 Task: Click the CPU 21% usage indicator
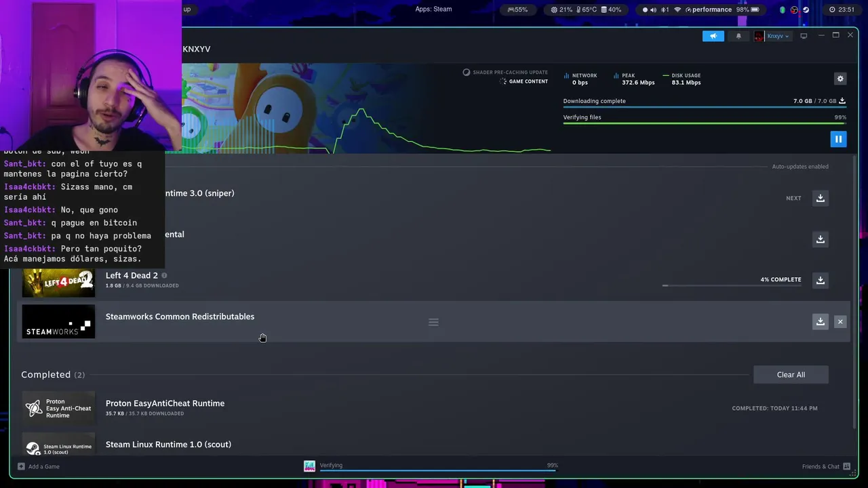pyautogui.click(x=561, y=9)
